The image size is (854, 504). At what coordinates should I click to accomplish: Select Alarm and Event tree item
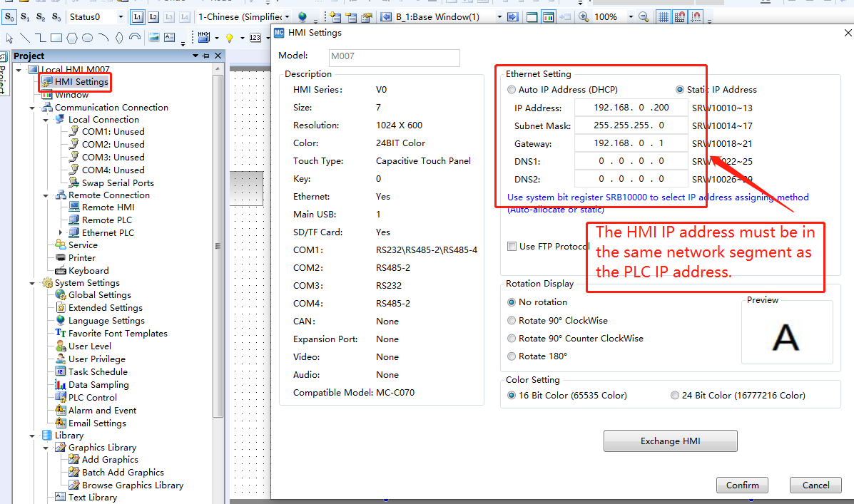pos(102,411)
